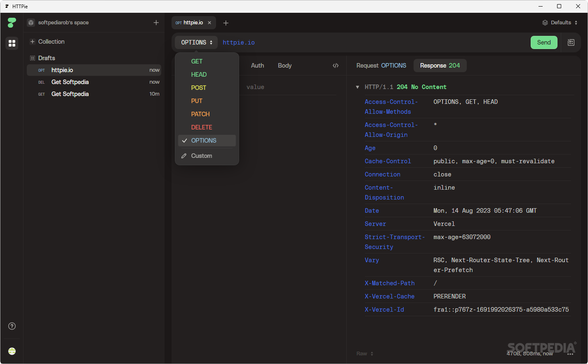Click the 'Mon, 14 Aug 2023 05:47:06 GMT' value
The image size is (588, 364).
coord(485,211)
